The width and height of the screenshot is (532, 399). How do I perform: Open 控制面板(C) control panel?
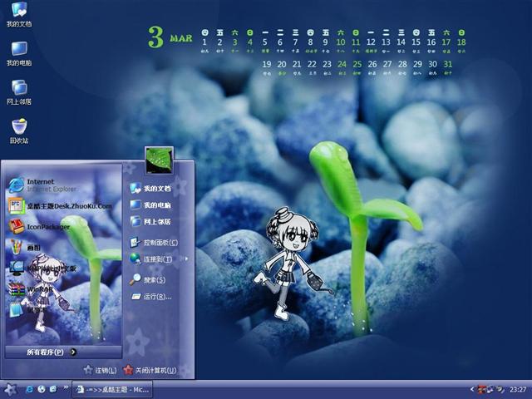point(154,243)
